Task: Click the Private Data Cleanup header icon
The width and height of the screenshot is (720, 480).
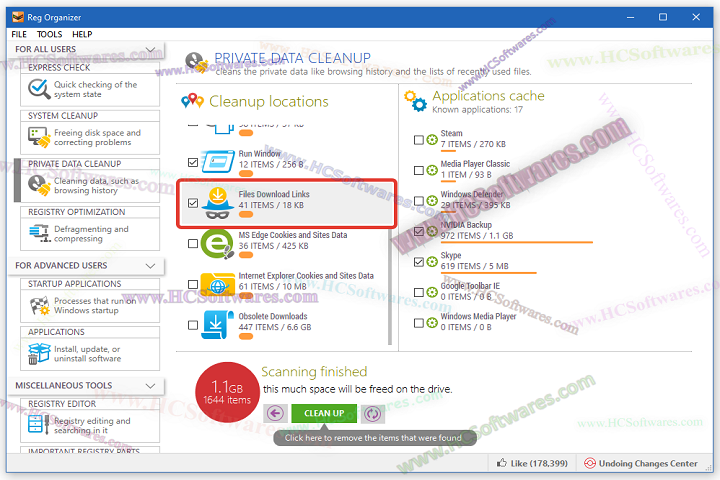Action: point(195,63)
